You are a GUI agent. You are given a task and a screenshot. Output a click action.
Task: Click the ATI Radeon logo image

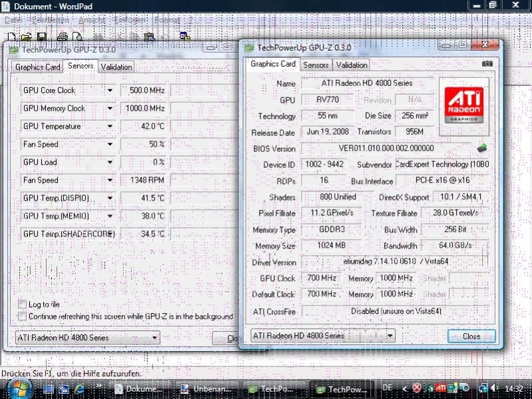point(464,105)
